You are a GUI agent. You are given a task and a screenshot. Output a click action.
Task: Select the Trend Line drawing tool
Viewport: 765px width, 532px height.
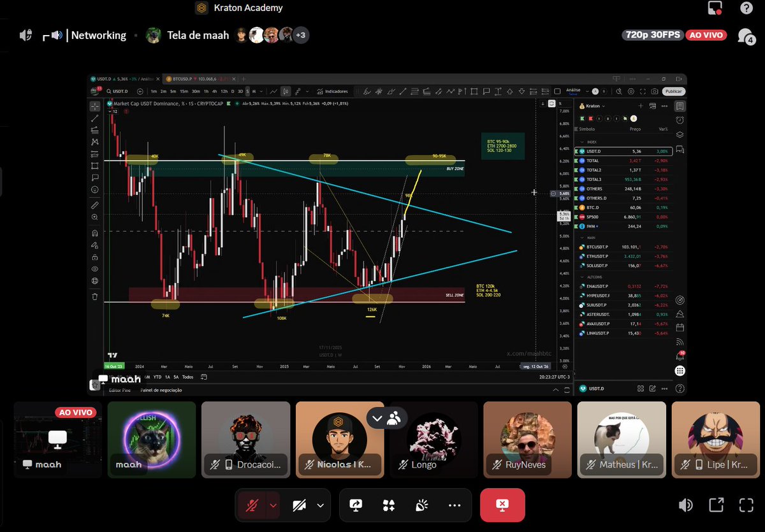coord(94,119)
